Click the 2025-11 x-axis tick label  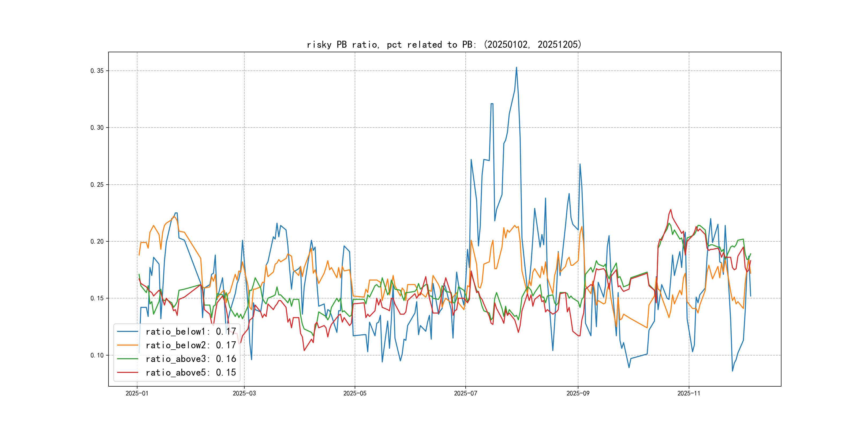point(689,394)
